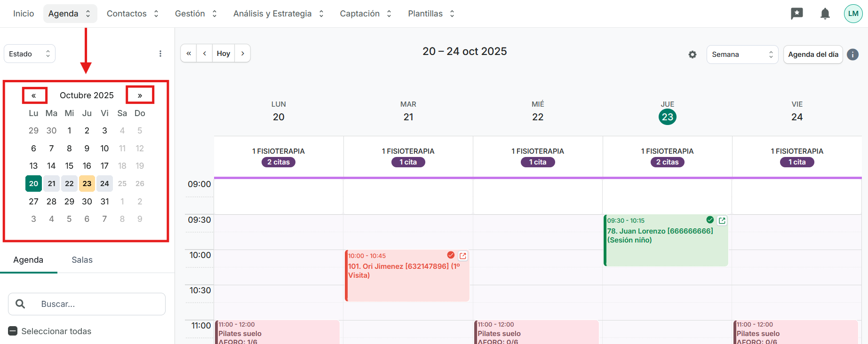This screenshot has height=344, width=868.
Task: Go to previous month in mini calendar
Action: (34, 95)
